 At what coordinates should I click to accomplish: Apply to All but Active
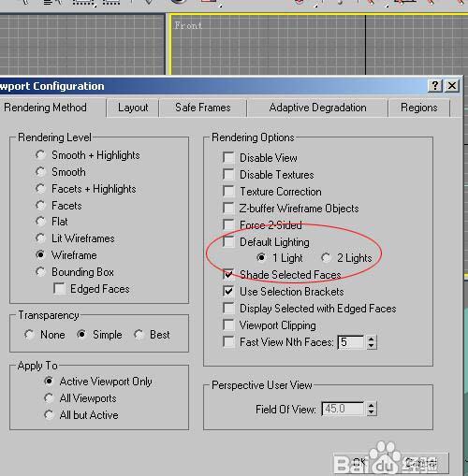49,414
